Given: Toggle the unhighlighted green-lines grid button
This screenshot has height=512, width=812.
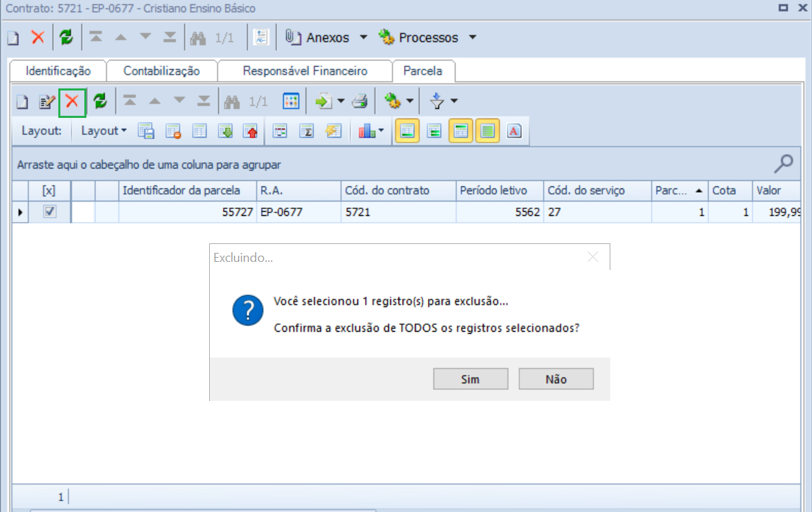Looking at the screenshot, I should [434, 131].
